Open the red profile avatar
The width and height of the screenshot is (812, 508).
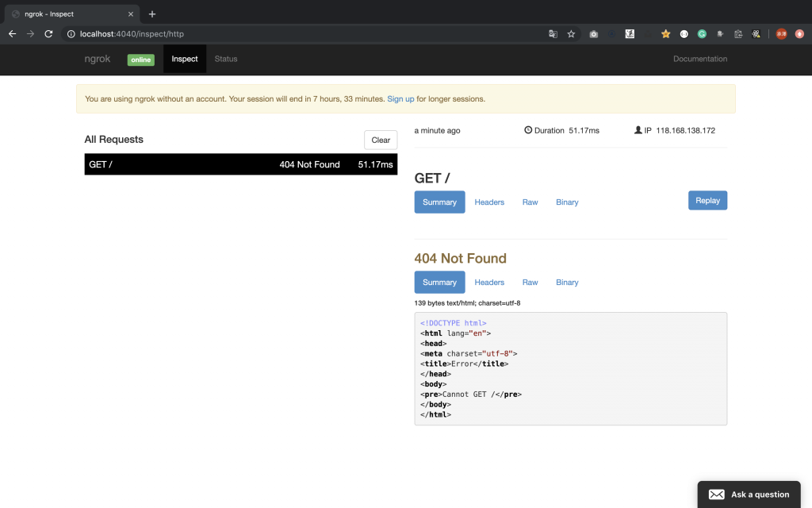781,33
